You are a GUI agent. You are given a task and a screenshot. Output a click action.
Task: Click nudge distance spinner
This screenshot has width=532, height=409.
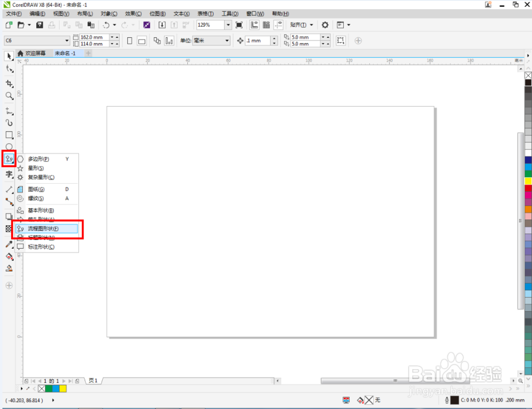275,41
